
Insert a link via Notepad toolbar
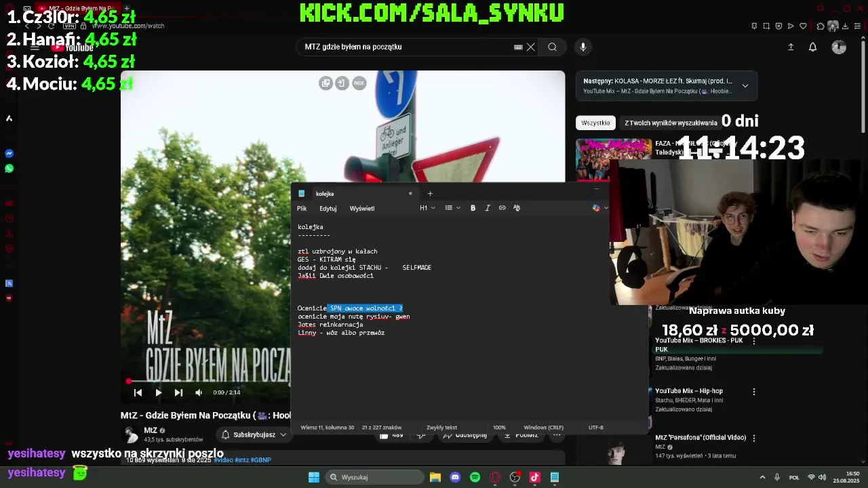(502, 208)
